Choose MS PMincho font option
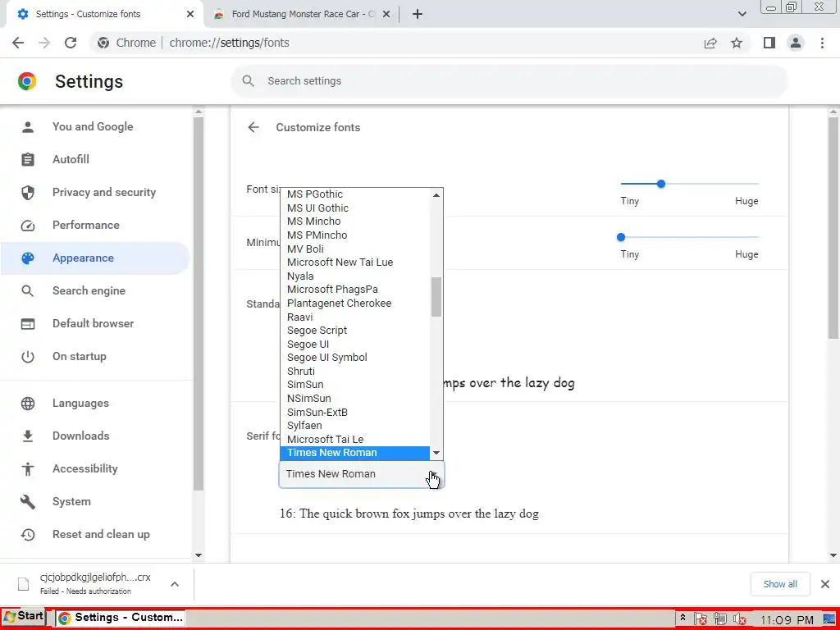The height and width of the screenshot is (630, 840). pos(355,235)
